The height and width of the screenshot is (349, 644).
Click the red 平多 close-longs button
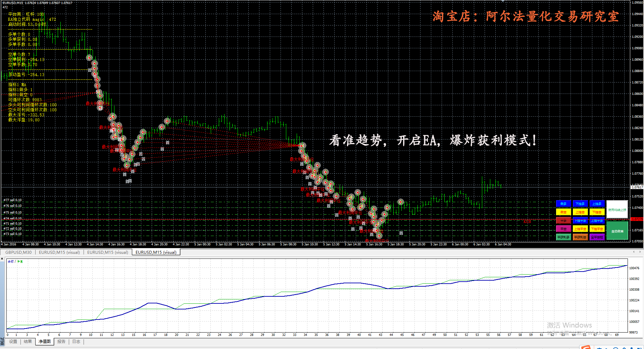(563, 220)
